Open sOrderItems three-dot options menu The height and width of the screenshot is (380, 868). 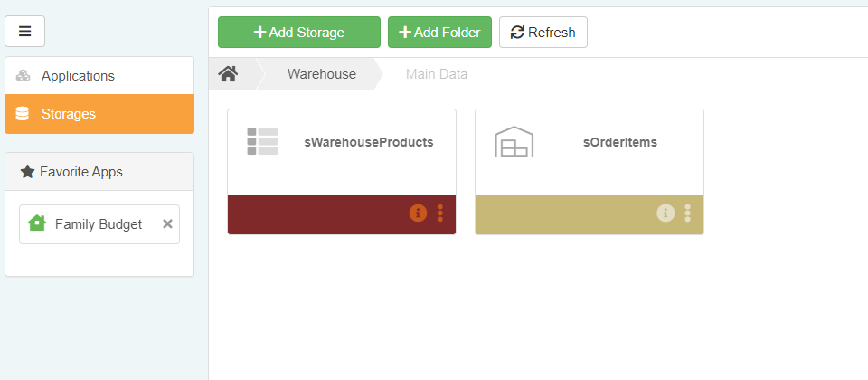click(x=688, y=213)
